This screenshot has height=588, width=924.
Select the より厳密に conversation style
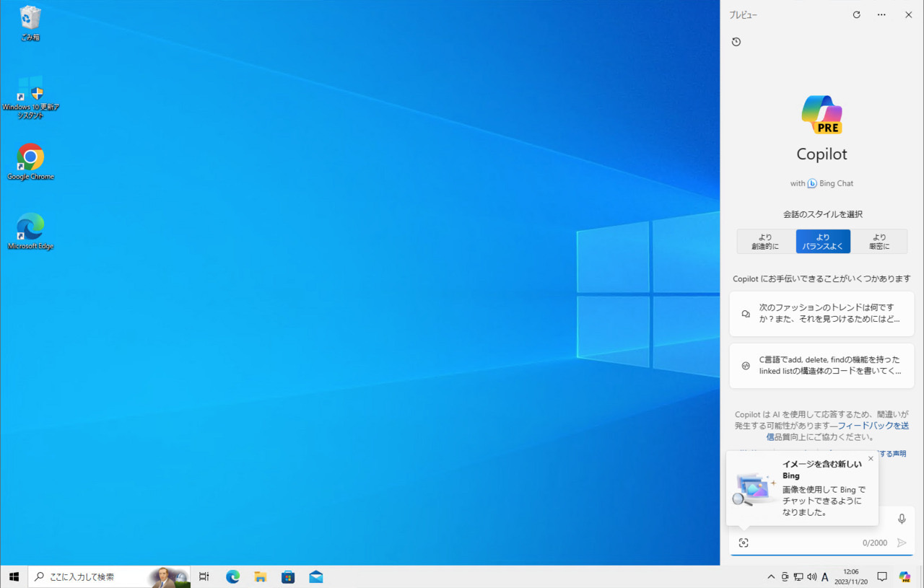[879, 242]
